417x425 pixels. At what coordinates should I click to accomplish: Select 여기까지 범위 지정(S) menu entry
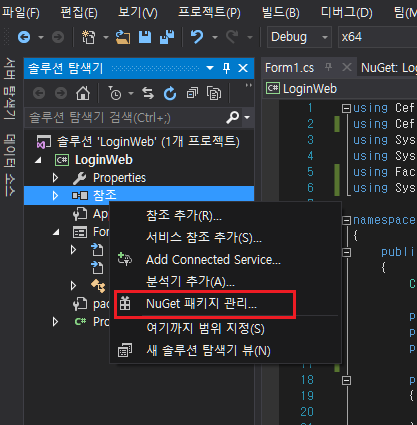pos(225,328)
